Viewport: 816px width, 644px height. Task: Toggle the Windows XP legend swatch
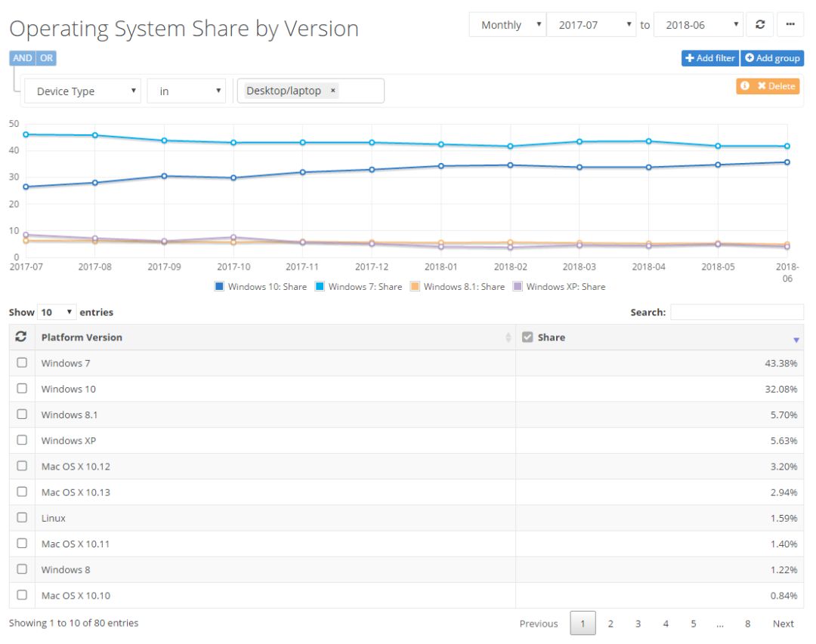(518, 286)
